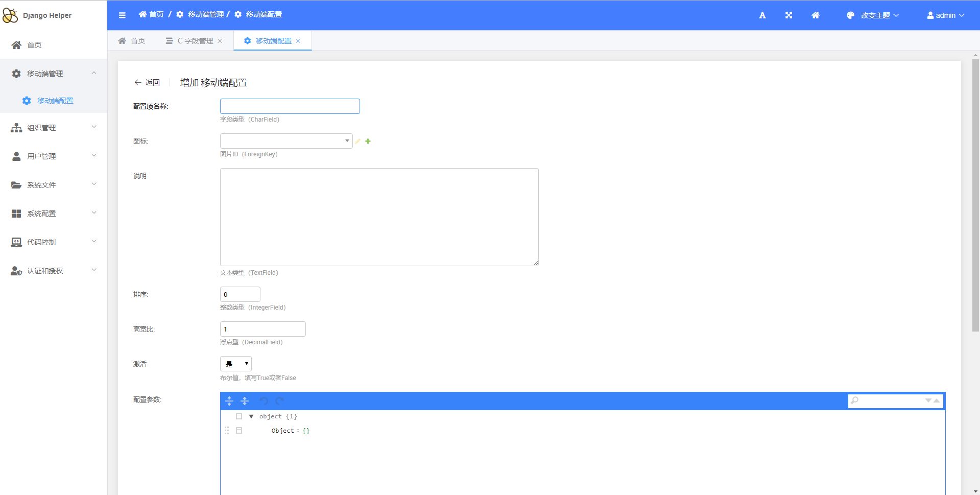
Task: Click the green plus icon beside 图标
Action: pyautogui.click(x=368, y=142)
